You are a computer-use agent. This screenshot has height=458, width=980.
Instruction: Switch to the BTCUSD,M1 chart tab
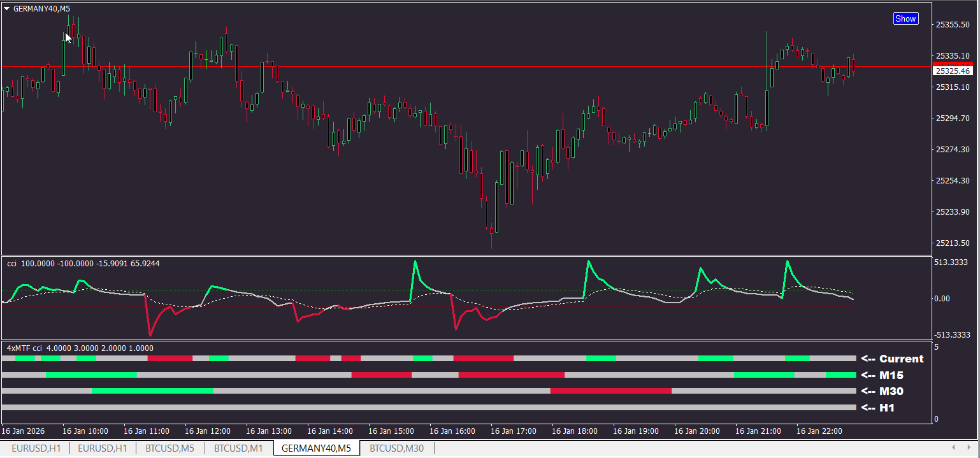pos(238,448)
